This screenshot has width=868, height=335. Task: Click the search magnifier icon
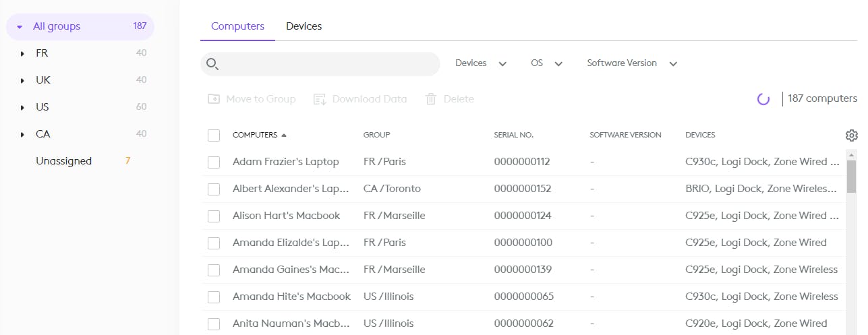pos(212,64)
